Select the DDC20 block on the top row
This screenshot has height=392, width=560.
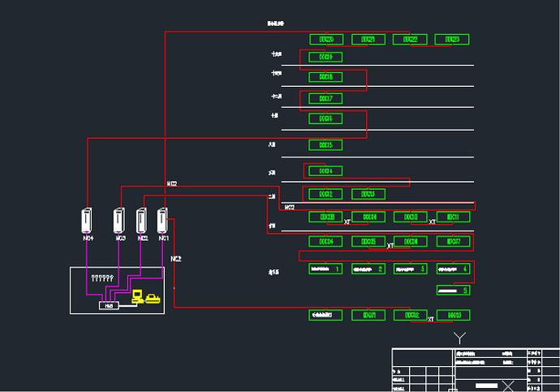point(326,39)
